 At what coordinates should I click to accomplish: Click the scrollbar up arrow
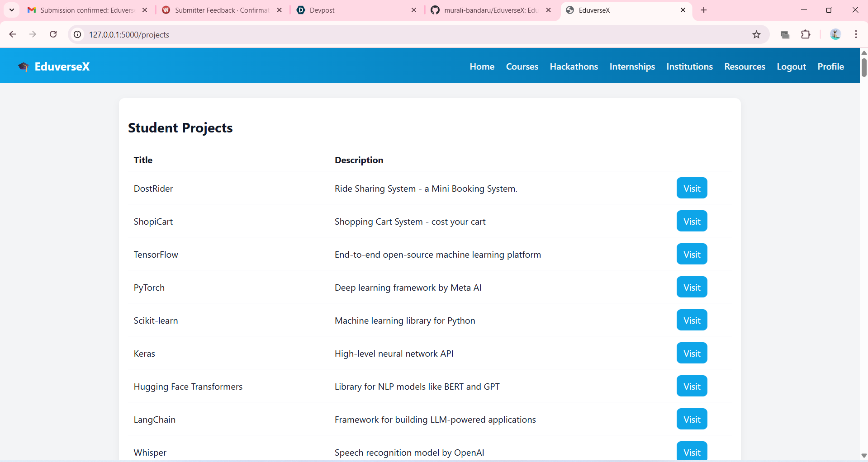click(864, 52)
